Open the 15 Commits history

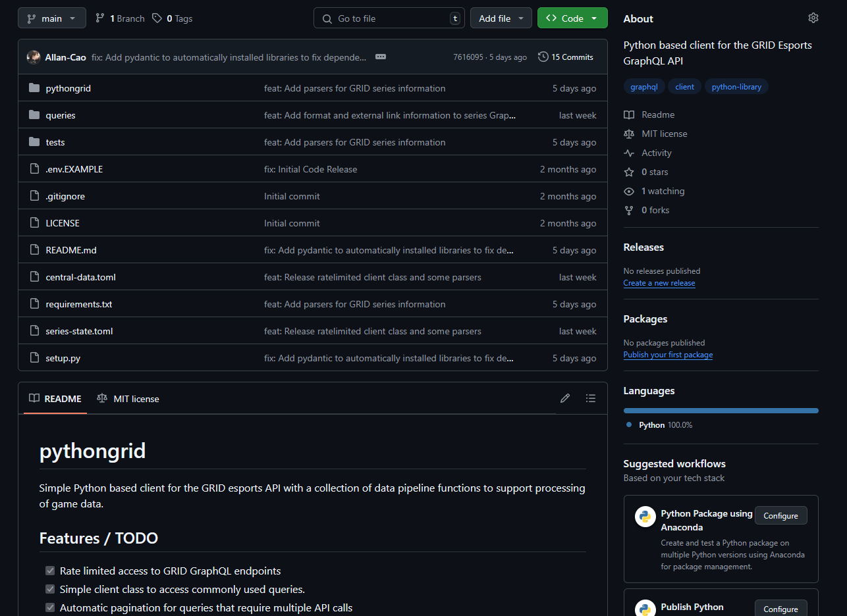tap(566, 57)
